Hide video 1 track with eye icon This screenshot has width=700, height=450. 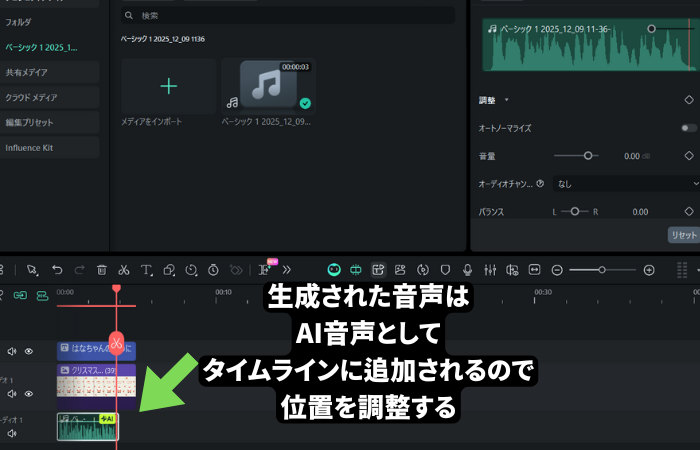point(29,394)
